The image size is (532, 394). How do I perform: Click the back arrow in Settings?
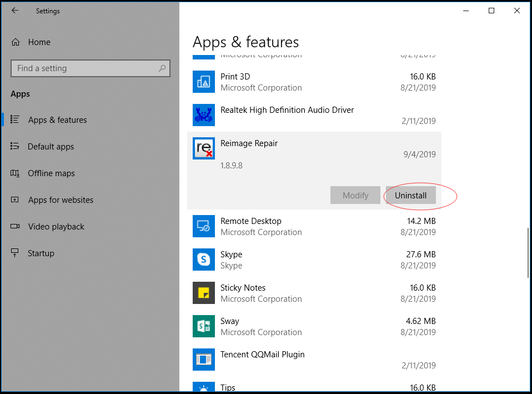pyautogui.click(x=15, y=11)
